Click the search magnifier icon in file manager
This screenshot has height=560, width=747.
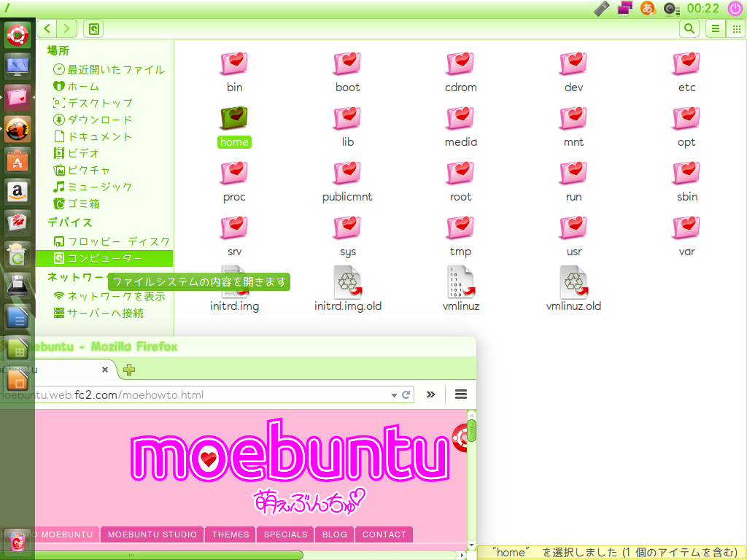click(x=689, y=28)
